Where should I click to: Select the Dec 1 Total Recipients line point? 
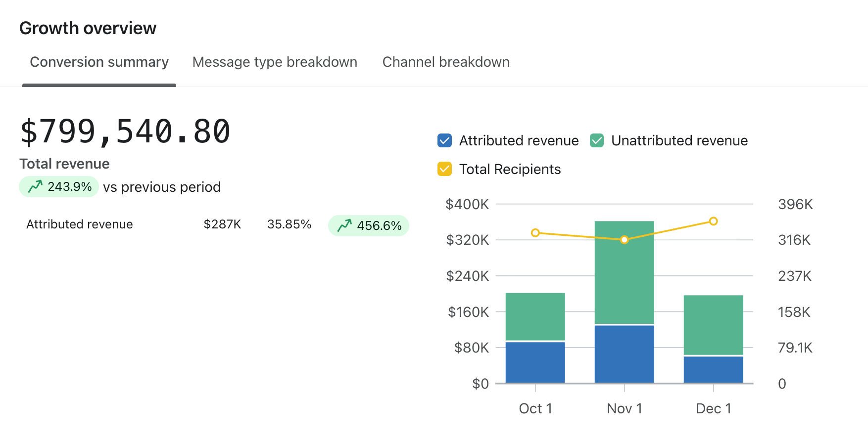[x=713, y=221]
